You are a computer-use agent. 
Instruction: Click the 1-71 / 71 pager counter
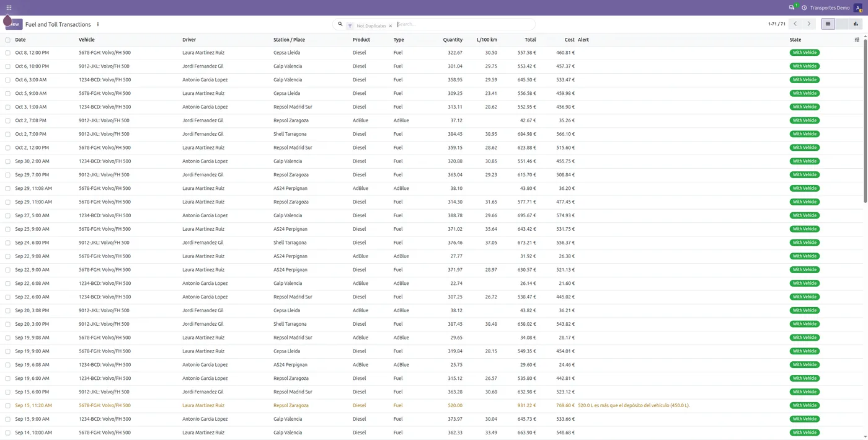[x=776, y=24]
